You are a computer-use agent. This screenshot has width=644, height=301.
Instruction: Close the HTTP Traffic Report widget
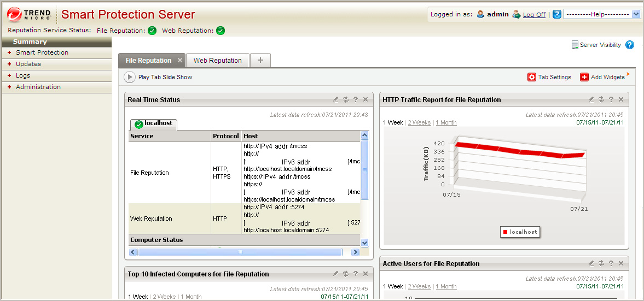click(620, 99)
